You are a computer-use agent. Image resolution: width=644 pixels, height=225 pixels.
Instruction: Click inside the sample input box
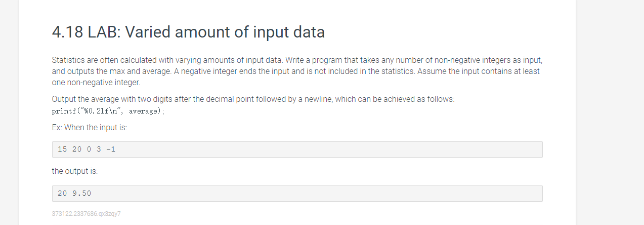point(297,149)
